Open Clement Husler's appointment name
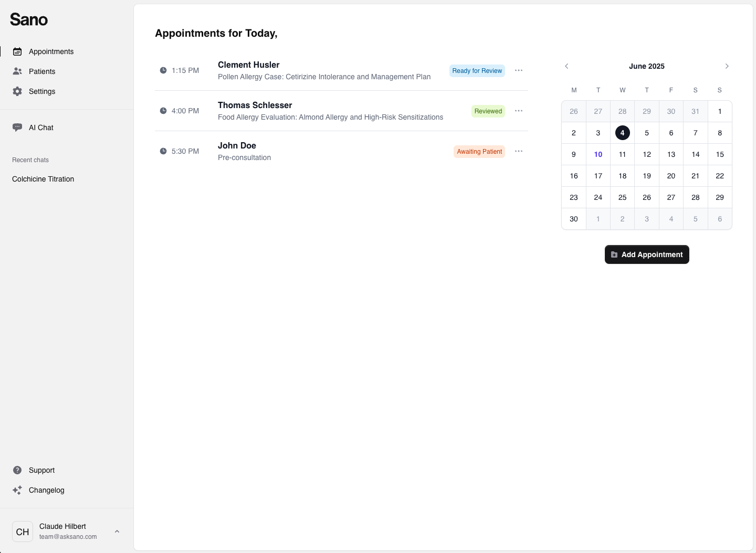This screenshot has height=553, width=756. [249, 65]
